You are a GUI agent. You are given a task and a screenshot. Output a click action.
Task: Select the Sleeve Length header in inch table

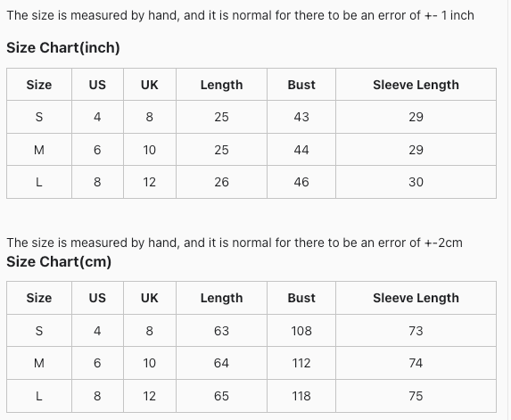(416, 85)
